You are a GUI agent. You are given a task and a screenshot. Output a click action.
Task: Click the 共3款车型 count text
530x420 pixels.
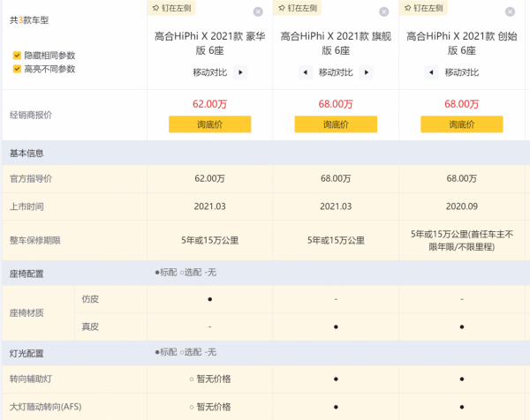tap(29, 20)
